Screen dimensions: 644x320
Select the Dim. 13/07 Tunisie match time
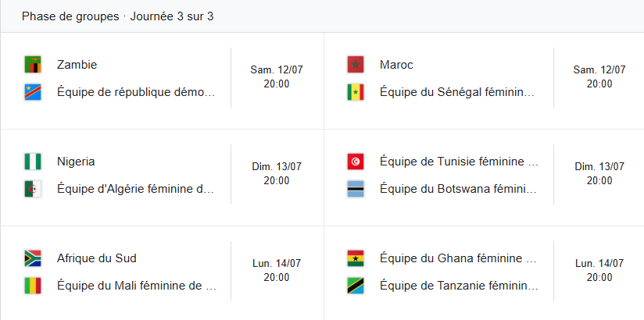pos(600,173)
